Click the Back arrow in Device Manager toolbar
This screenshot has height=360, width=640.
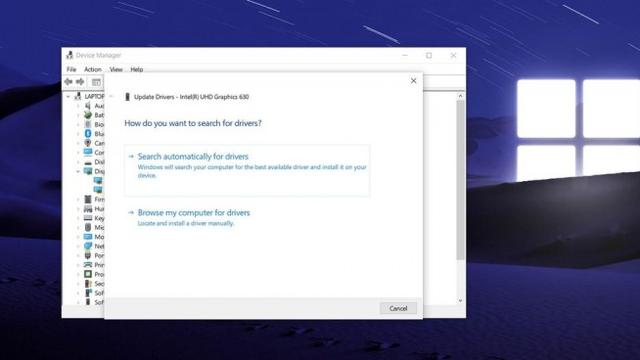(68, 82)
